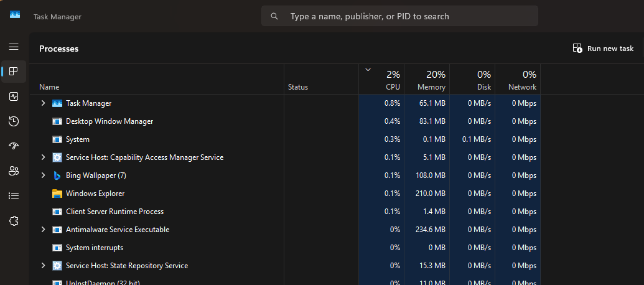Sort processes by the Memory column
Image resolution: width=644 pixels, height=285 pixels.
427,79
